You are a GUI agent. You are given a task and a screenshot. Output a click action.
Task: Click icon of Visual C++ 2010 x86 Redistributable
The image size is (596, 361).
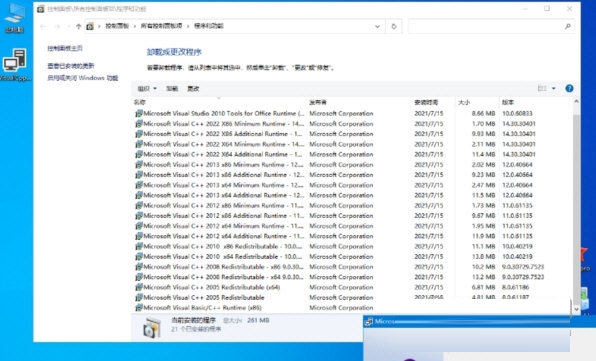pyautogui.click(x=139, y=246)
